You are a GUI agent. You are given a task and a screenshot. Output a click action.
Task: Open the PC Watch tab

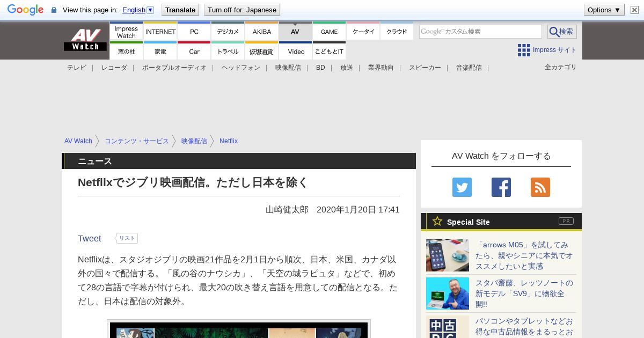pyautogui.click(x=194, y=32)
